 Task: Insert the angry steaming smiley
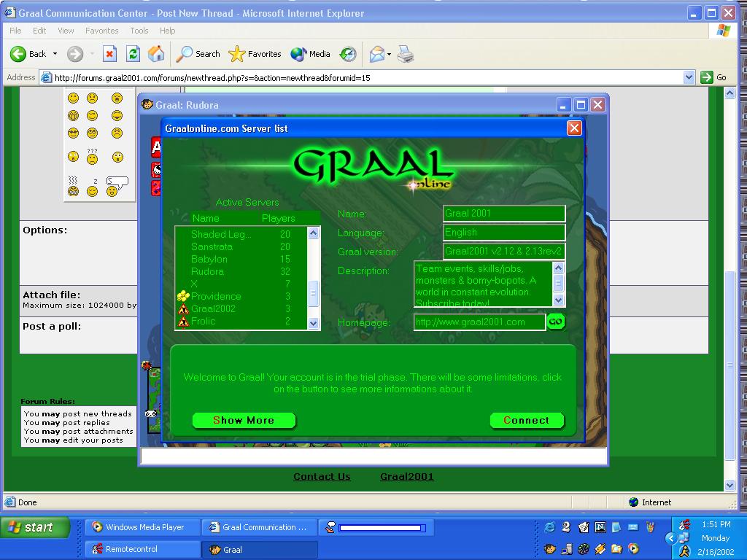(x=73, y=187)
